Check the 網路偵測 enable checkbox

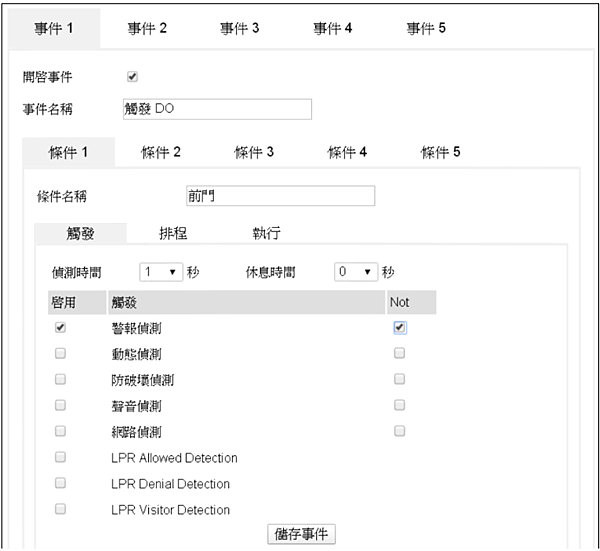pos(60,432)
